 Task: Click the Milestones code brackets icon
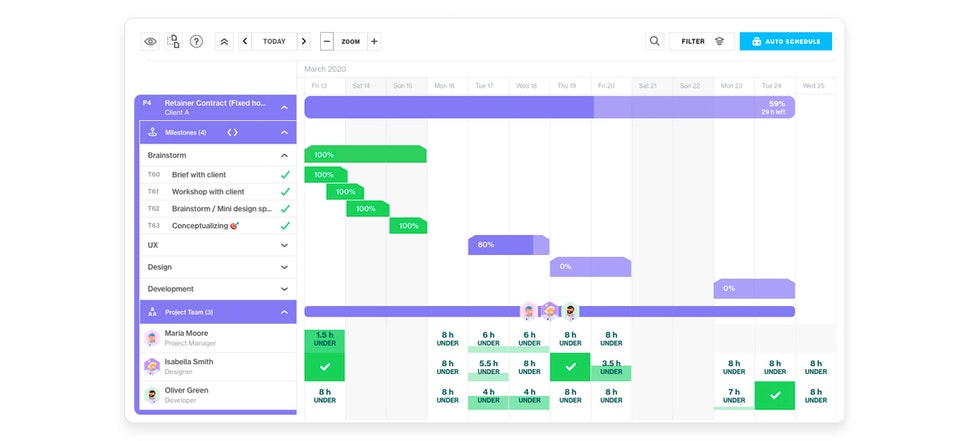pos(232,132)
